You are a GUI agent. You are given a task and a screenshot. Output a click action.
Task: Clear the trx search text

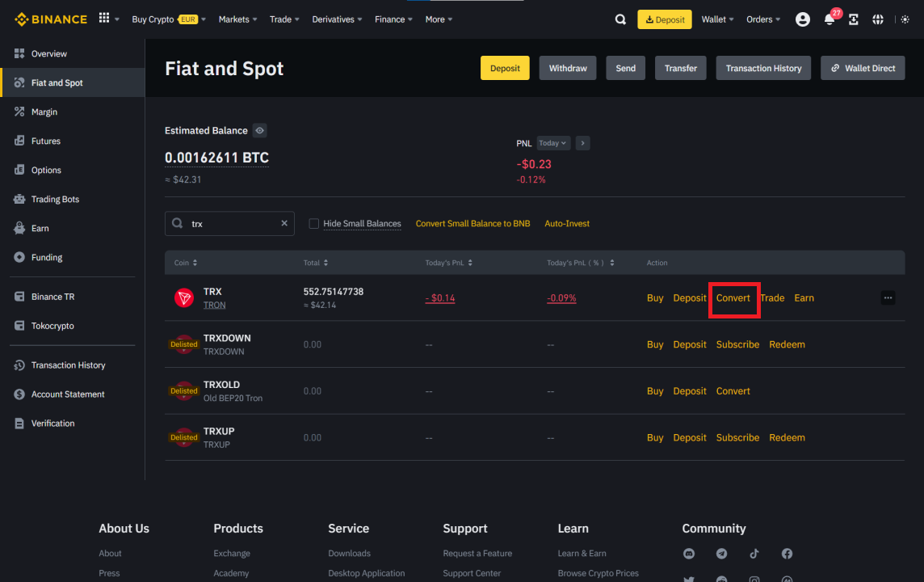click(x=284, y=223)
